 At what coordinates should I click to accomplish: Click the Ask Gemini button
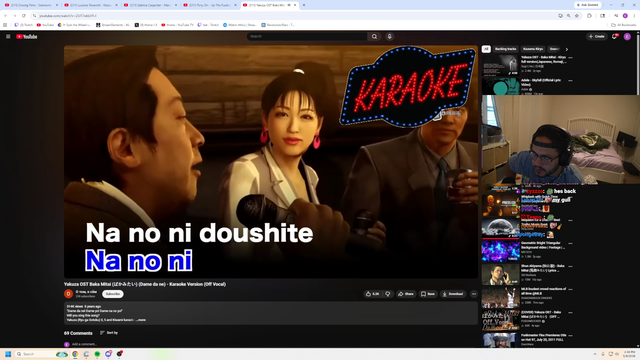[x=588, y=5]
